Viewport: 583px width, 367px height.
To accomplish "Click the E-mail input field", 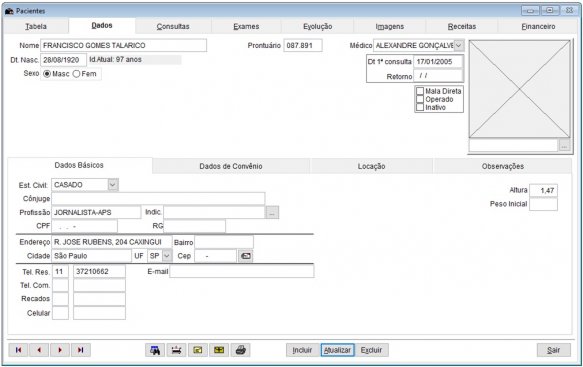I will pos(242,271).
